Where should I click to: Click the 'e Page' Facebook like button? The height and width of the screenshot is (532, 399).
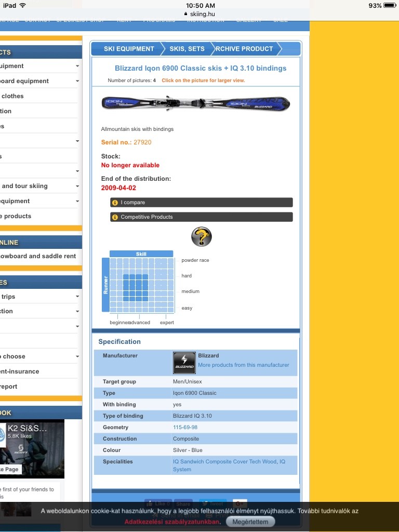[11, 469]
